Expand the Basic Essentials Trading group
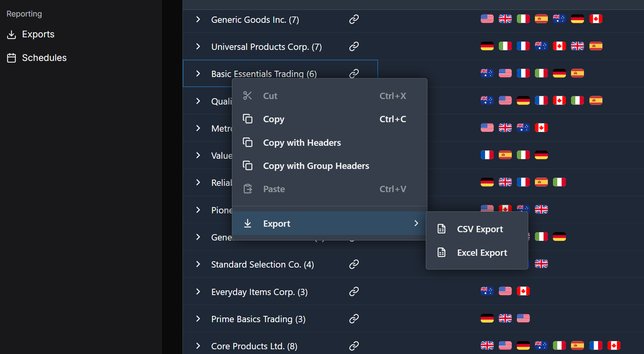The image size is (644, 354). (198, 73)
